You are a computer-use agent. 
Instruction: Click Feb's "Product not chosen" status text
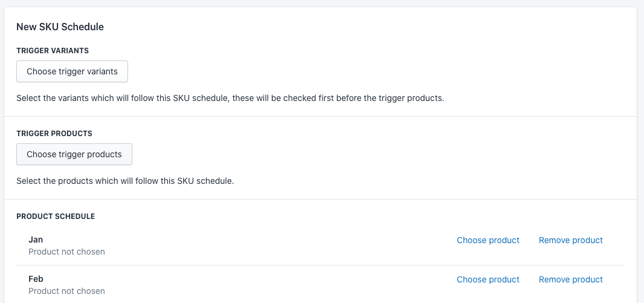point(66,291)
